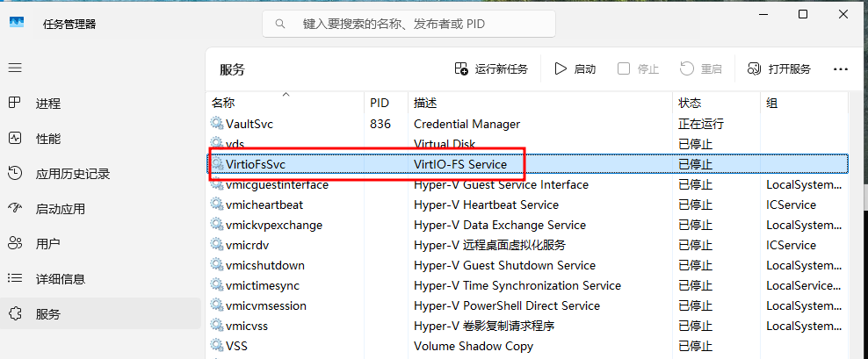The image size is (868, 359).
Task: Open the 启动应用 startup apps icon
Action: point(15,208)
